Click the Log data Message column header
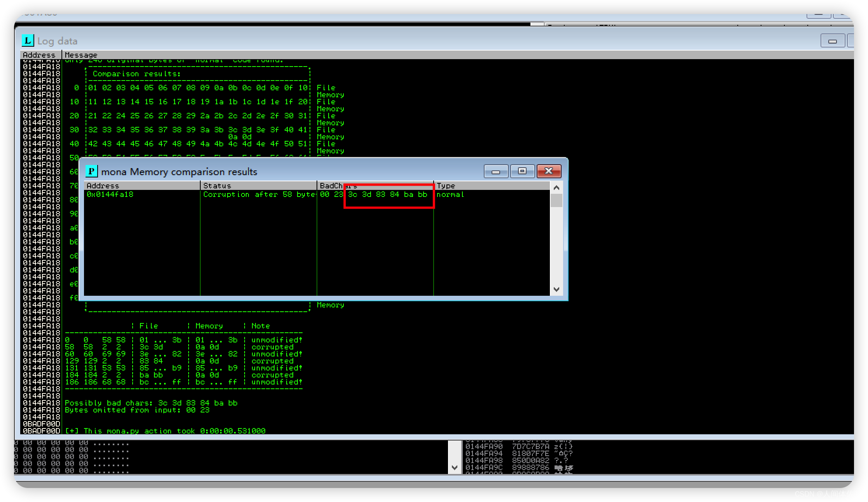Image resolution: width=868 pixels, height=502 pixels. tap(81, 55)
